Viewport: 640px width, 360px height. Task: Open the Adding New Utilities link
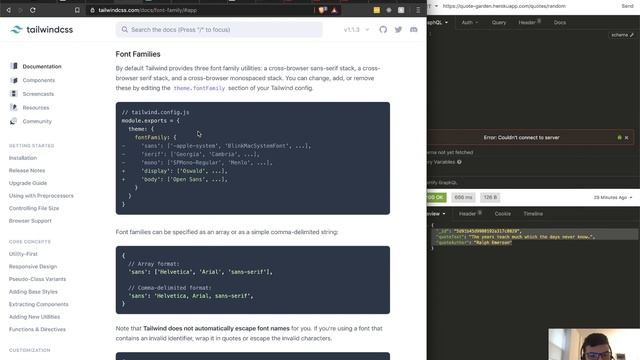point(34,317)
